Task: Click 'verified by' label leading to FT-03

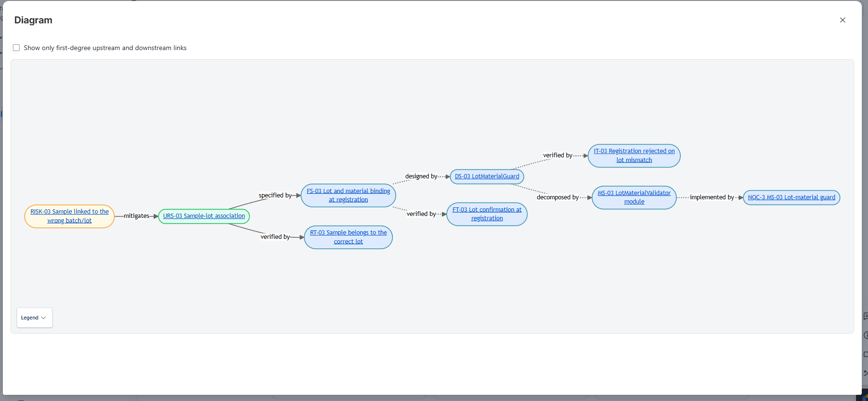Action: (421, 214)
